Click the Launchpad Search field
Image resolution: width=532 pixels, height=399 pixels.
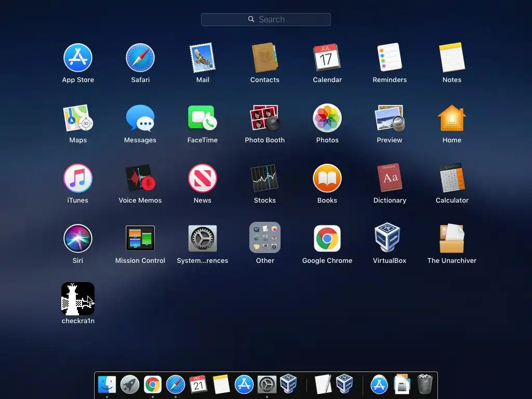[265, 19]
